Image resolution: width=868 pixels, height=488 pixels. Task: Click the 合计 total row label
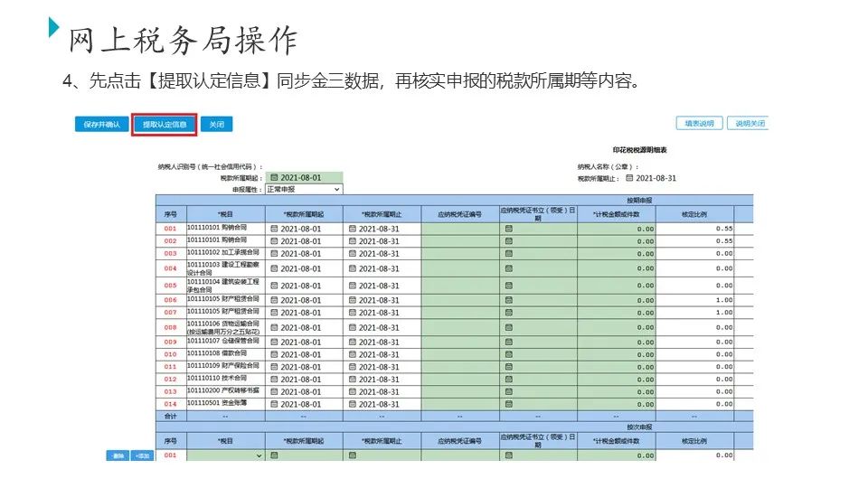(171, 416)
